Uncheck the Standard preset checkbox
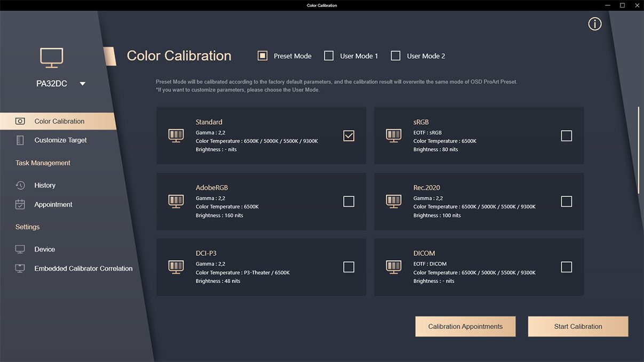Image resolution: width=644 pixels, height=362 pixels. [x=348, y=136]
